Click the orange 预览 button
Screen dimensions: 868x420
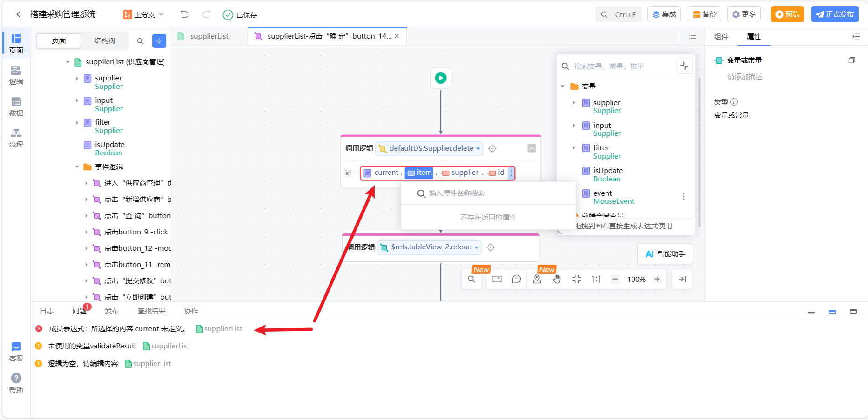click(787, 14)
